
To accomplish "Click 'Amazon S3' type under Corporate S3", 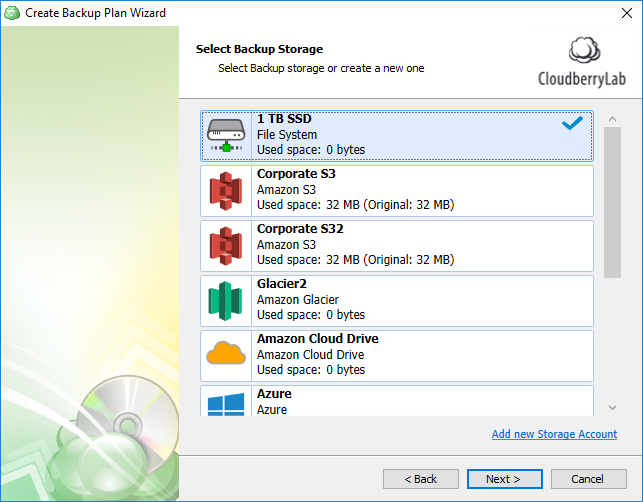I will 286,189.
